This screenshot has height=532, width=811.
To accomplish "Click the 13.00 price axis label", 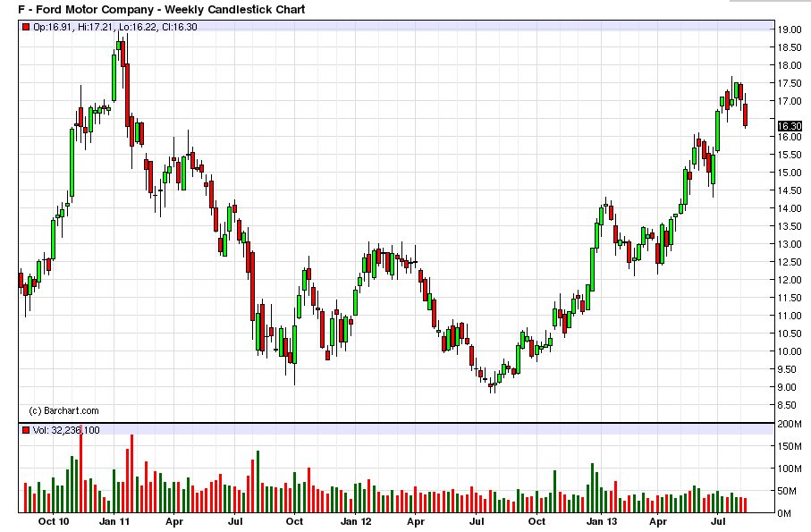I will (790, 244).
